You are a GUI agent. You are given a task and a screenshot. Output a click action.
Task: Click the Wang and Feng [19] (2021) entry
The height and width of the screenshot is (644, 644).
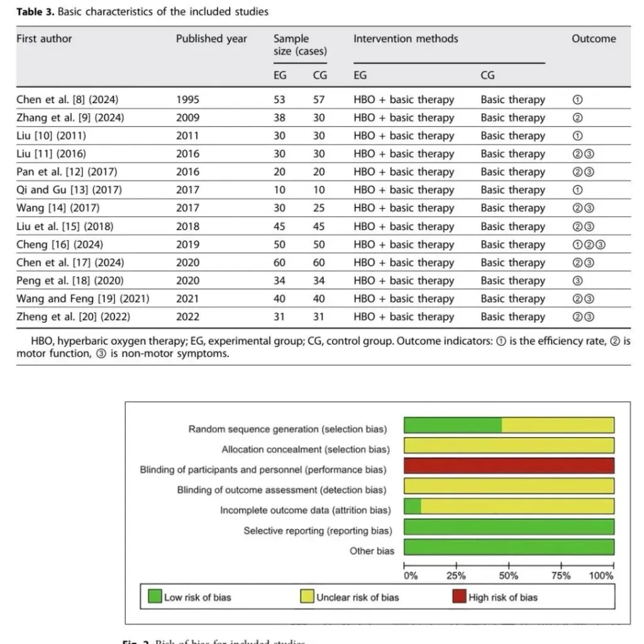pyautogui.click(x=83, y=299)
